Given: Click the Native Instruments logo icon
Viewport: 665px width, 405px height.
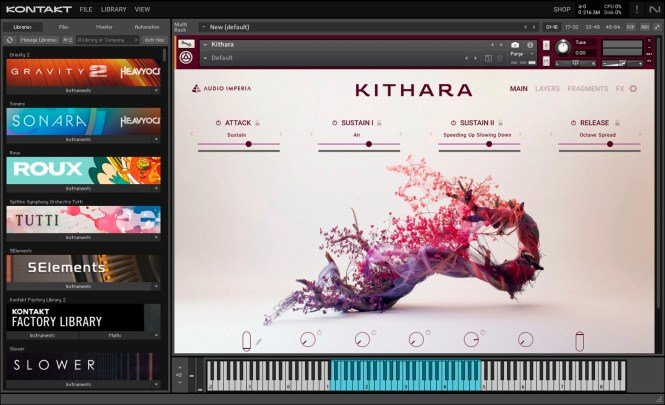Looking at the screenshot, I should point(651,9).
